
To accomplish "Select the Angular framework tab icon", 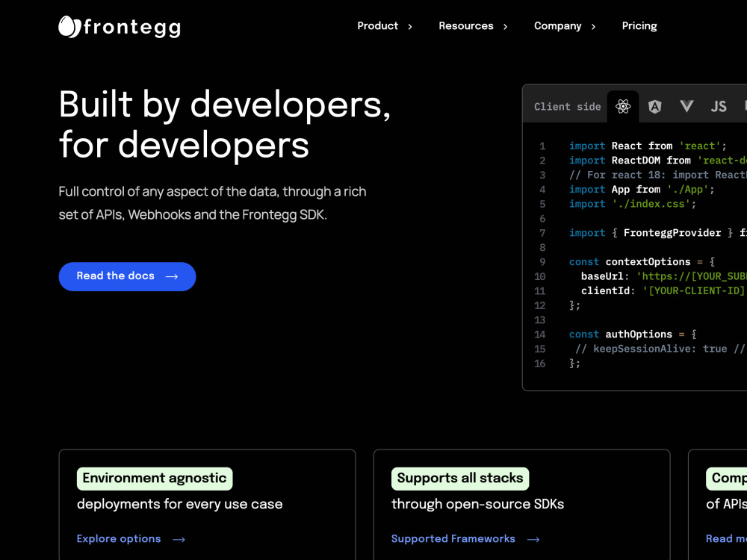I will (654, 106).
